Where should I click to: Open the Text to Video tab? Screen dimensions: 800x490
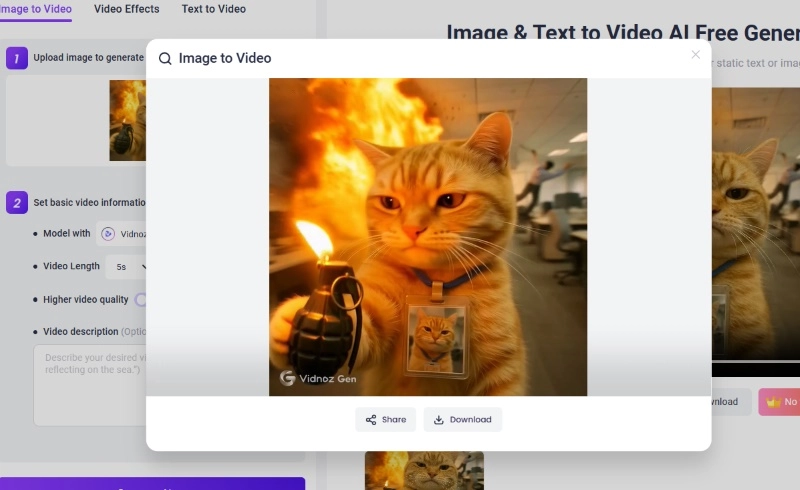coord(213,9)
